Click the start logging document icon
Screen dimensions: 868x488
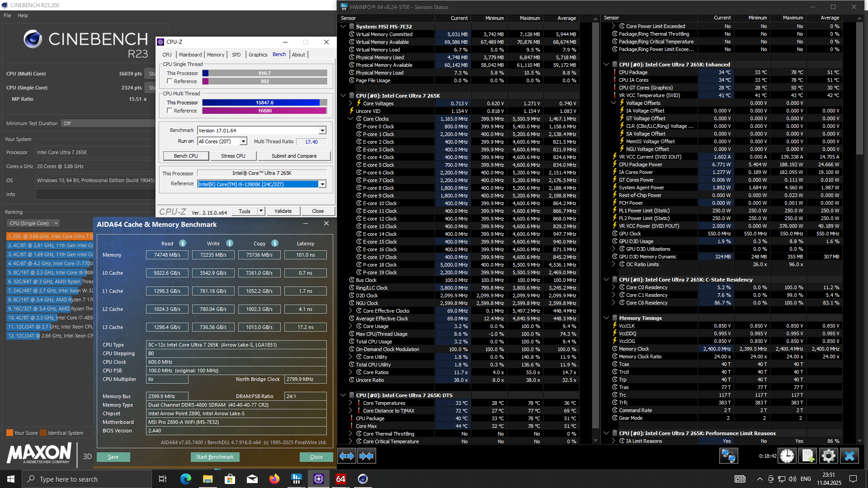(x=808, y=456)
